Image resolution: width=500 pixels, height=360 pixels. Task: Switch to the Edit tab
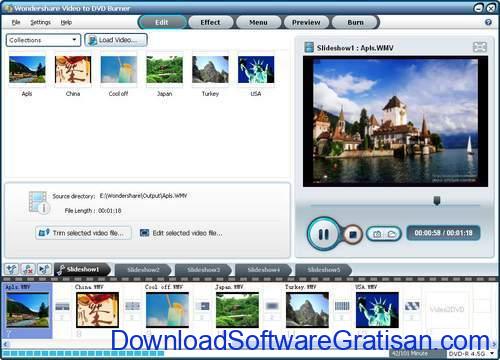[x=162, y=22]
